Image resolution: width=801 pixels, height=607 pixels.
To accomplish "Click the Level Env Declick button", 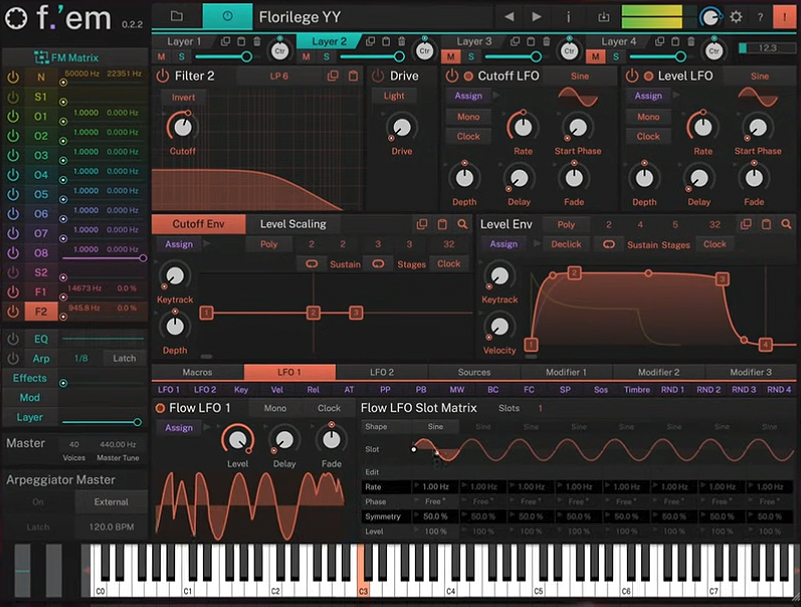I will 566,244.
